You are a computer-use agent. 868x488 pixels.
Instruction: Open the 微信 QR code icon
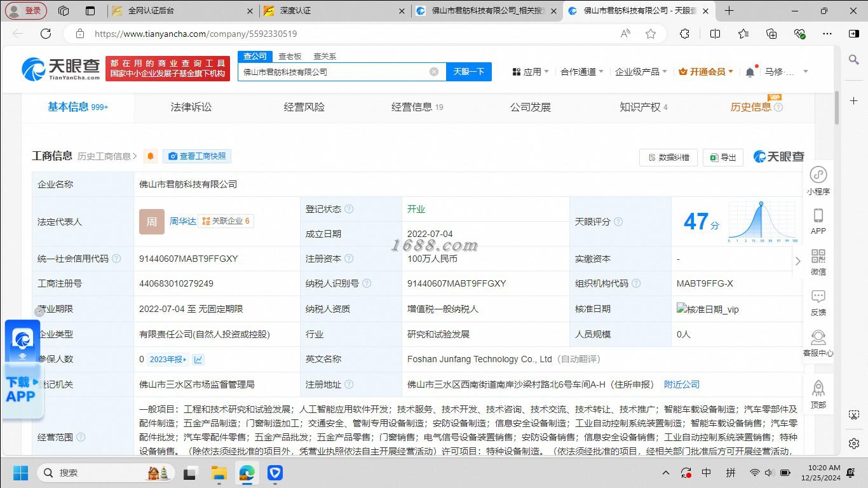(x=818, y=256)
